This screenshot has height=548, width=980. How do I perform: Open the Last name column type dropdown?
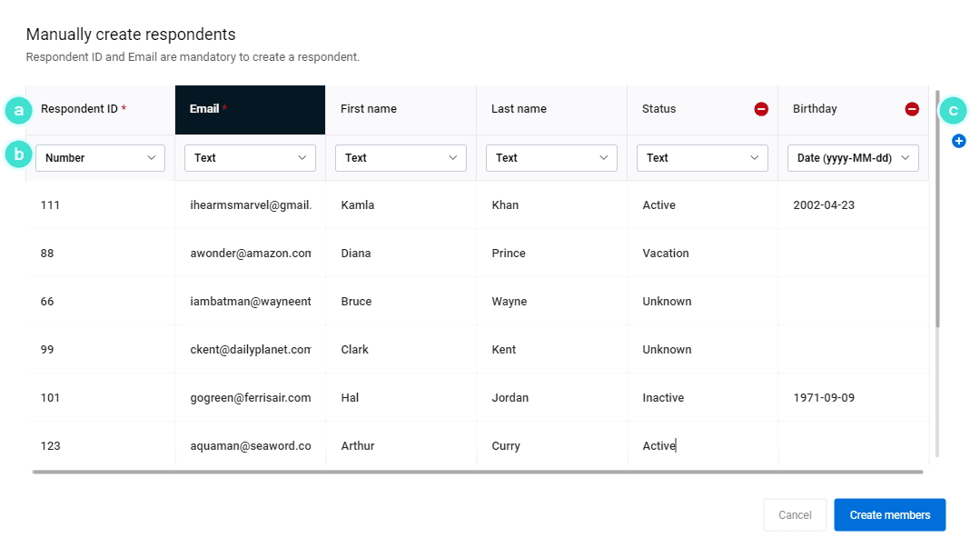pyautogui.click(x=551, y=157)
